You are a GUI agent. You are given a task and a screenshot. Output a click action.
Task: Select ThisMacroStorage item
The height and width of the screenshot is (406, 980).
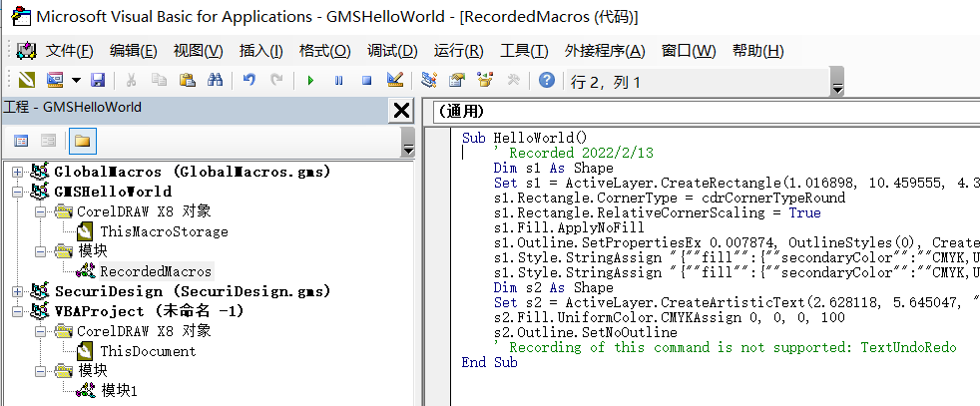tap(165, 231)
